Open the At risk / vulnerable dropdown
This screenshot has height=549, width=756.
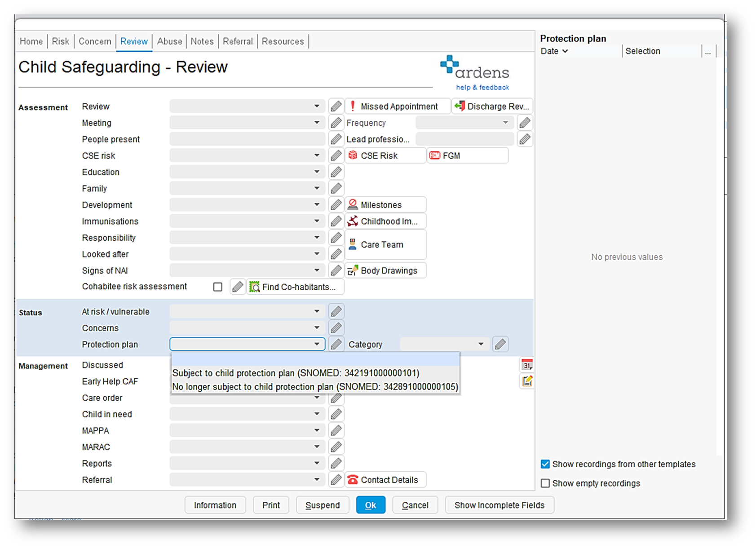pos(247,311)
